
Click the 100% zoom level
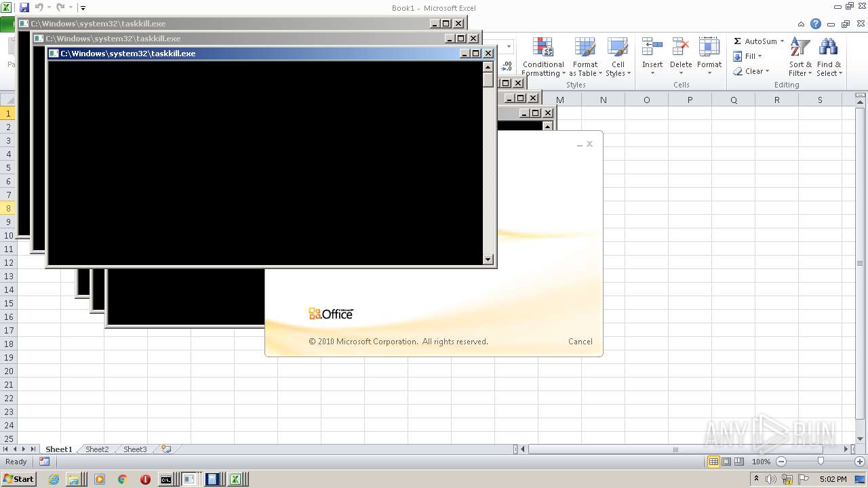761,462
